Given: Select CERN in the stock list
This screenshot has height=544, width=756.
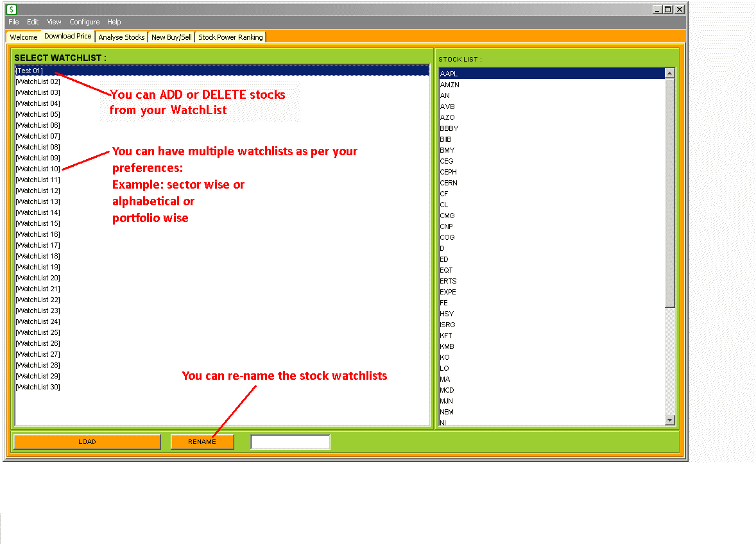Looking at the screenshot, I should tap(552, 183).
